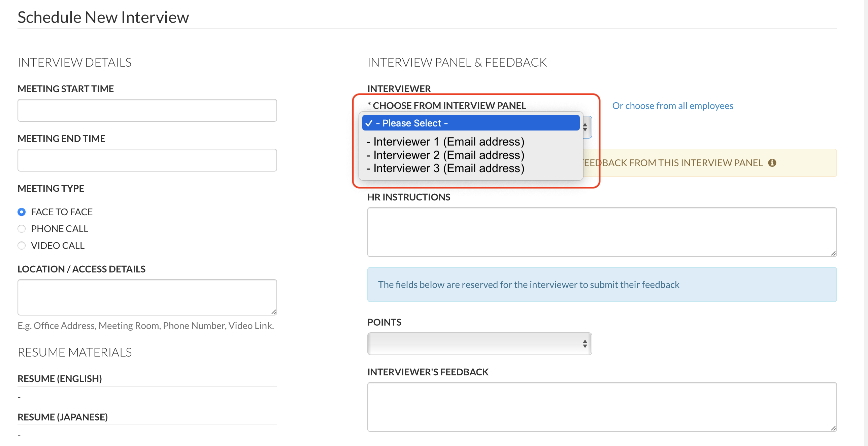Select Interviewer 2 from the panel dropdown
868x446 pixels.
tap(445, 155)
